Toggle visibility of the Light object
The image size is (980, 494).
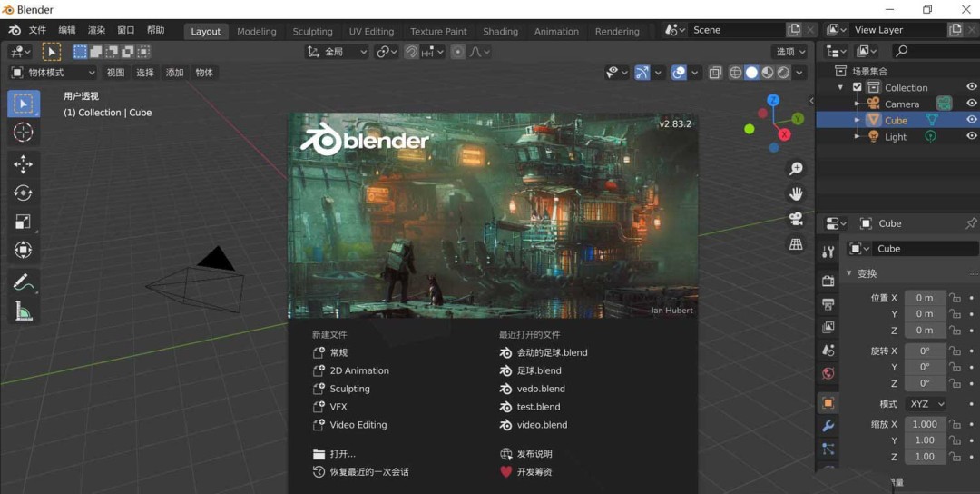(x=971, y=136)
